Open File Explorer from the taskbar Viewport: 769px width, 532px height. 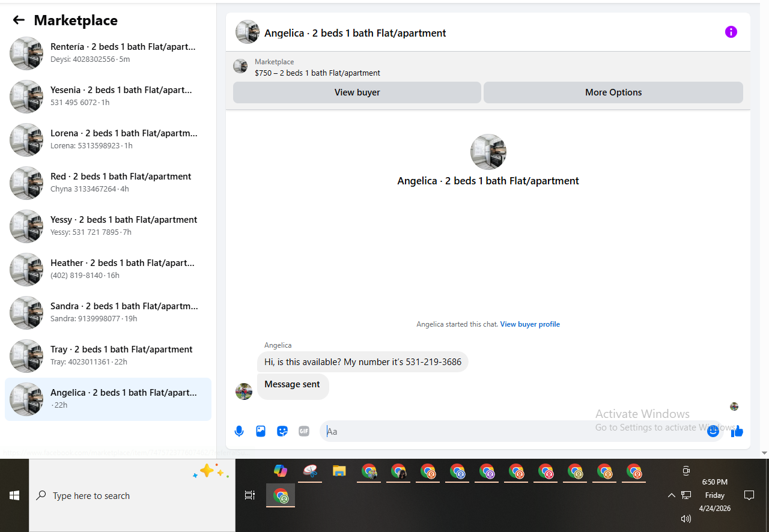coord(339,471)
